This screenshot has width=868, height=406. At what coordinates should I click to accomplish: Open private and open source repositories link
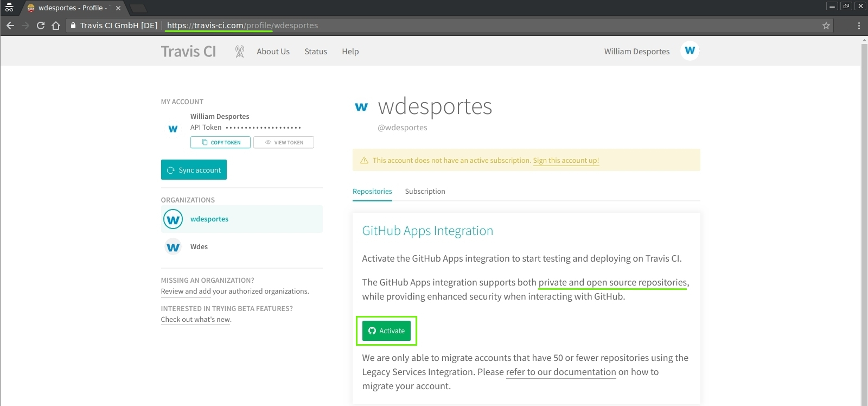(613, 283)
